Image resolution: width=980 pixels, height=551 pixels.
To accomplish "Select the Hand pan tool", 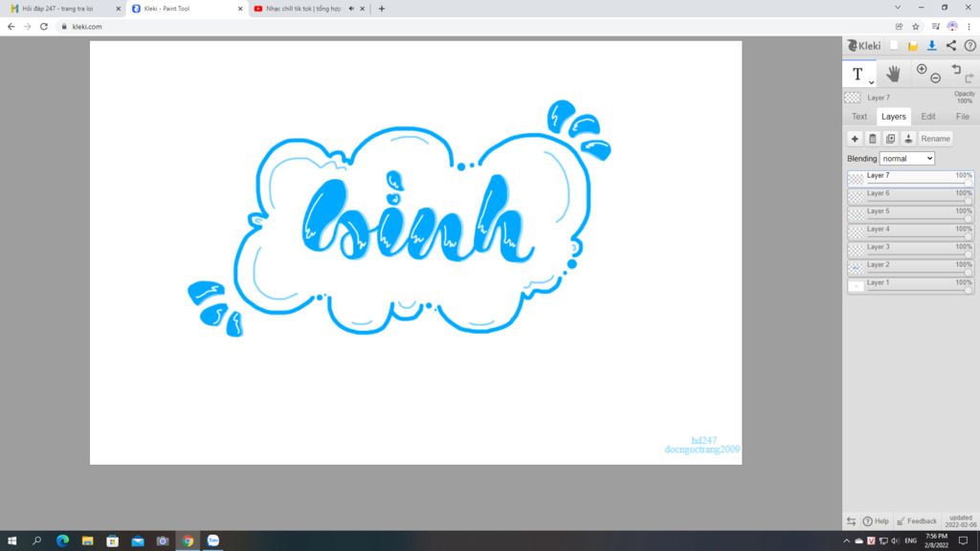I will (x=893, y=74).
